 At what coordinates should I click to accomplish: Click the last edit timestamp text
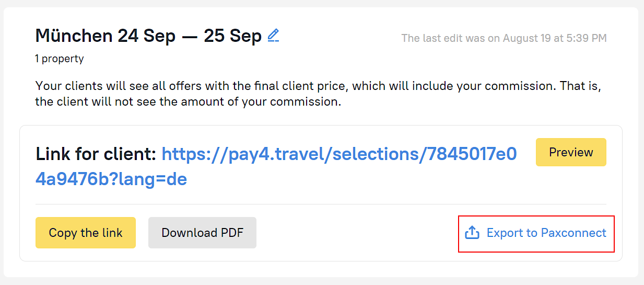tap(504, 38)
